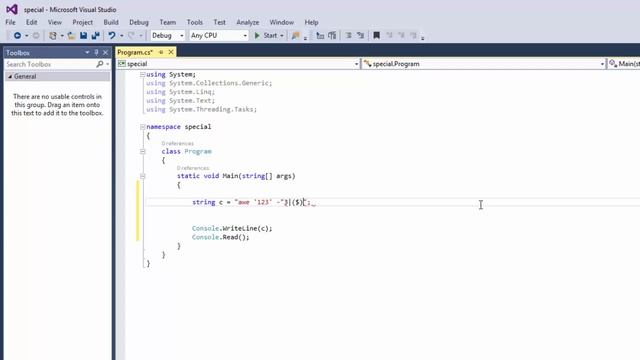Click the references CodeLens link above class Program
Screen dimensions: 640x360
(x=178, y=143)
